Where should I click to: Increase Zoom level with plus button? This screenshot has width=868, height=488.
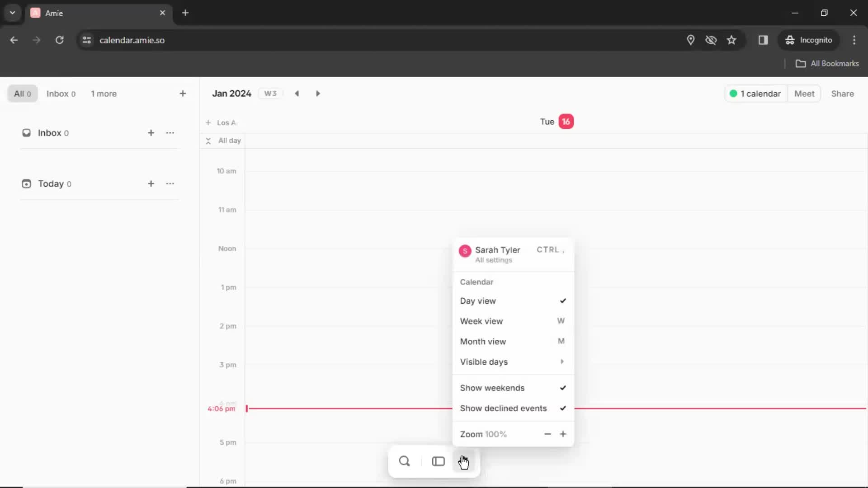point(563,434)
